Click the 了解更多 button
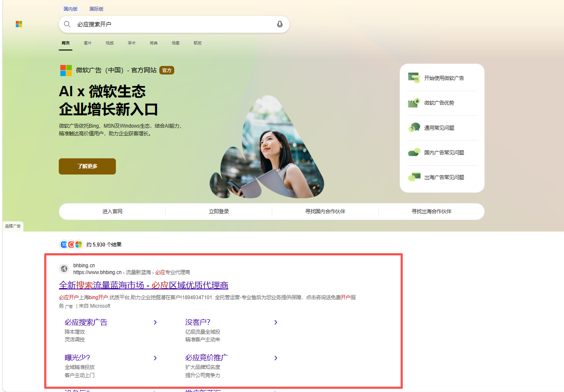Screen dimensions: 564x392 [x=87, y=166]
